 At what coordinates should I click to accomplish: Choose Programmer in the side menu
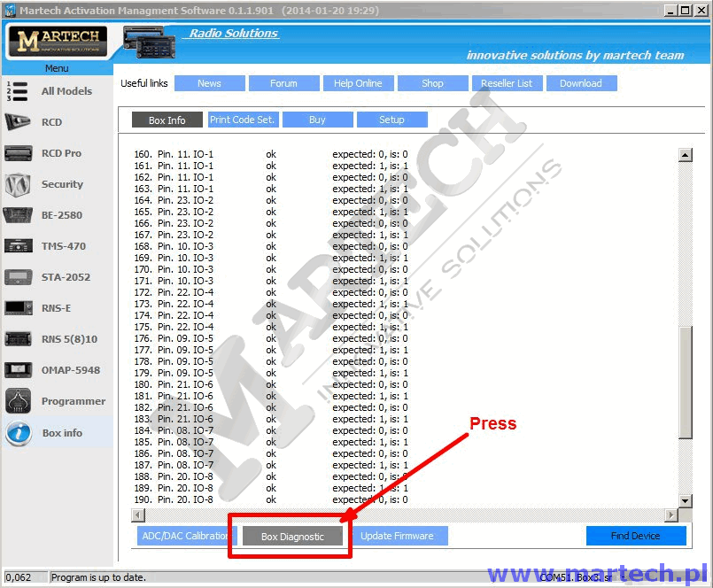74,401
